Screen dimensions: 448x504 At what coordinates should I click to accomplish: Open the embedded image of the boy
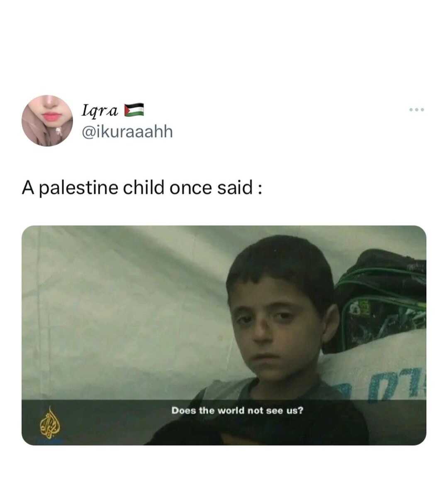pos(224,335)
